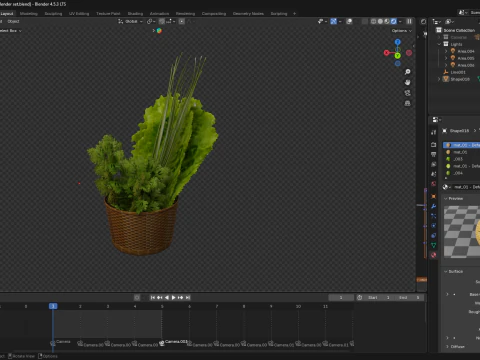Click the green Y axis on navigation gizmo
The height and width of the screenshot is (360, 480).
398,56
